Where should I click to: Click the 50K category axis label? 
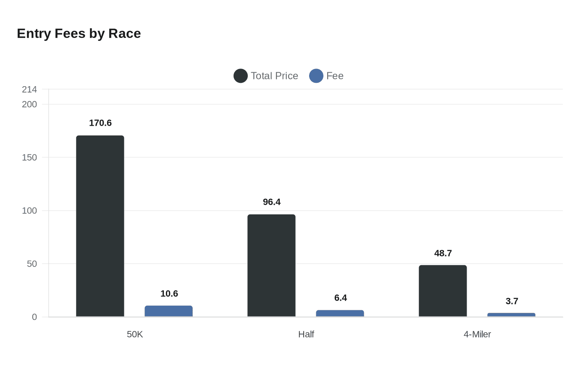coord(135,335)
